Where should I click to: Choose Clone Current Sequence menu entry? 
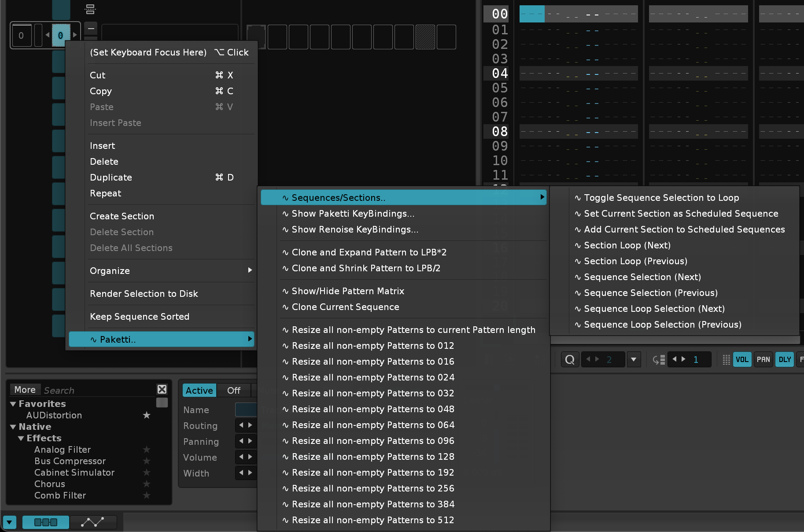pyautogui.click(x=345, y=307)
